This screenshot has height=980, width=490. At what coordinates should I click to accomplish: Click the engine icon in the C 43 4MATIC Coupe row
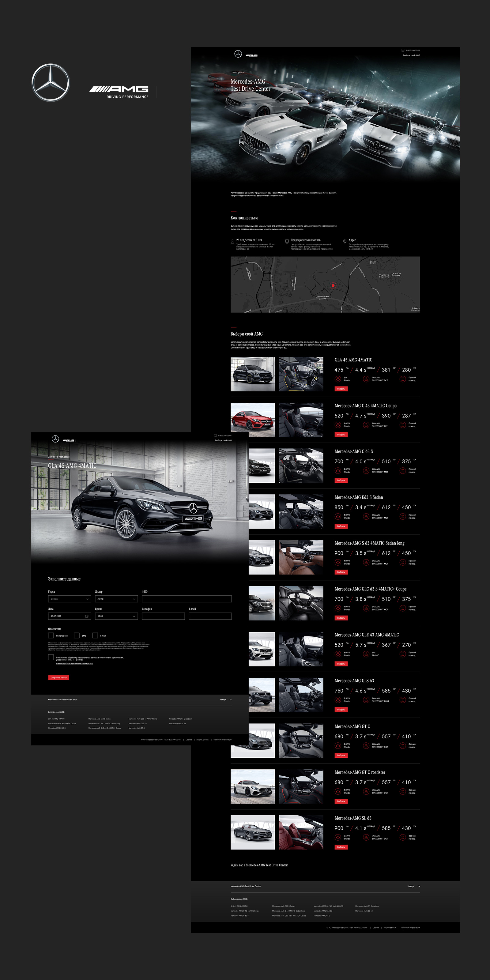(x=337, y=425)
